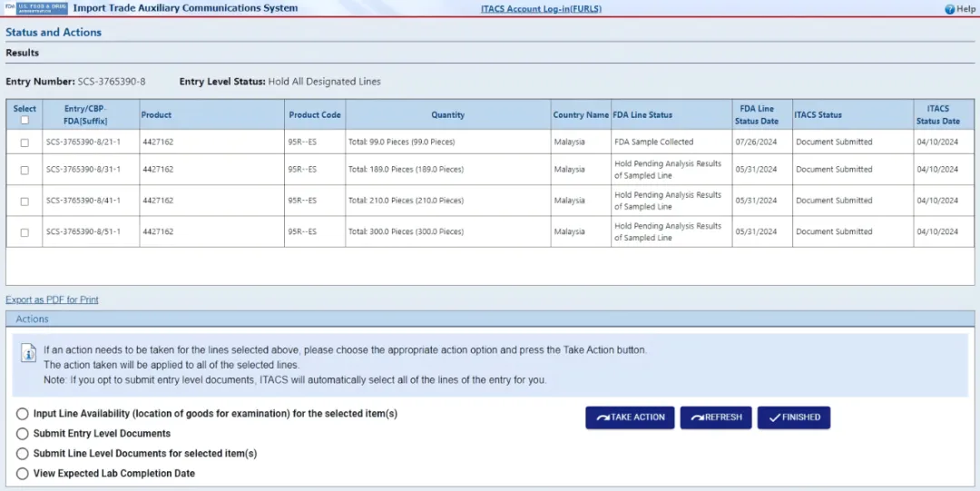
Task: Tick the Select all header checkbox
Action: [24, 121]
